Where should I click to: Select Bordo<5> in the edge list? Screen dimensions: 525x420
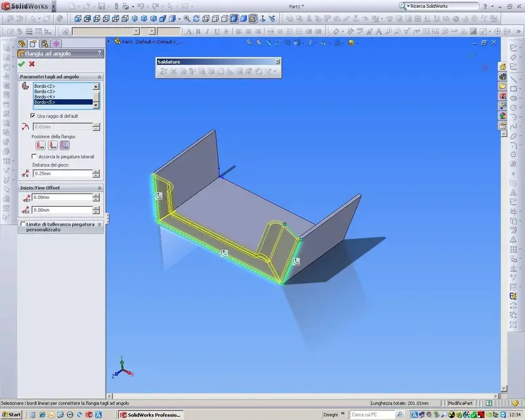(63, 102)
